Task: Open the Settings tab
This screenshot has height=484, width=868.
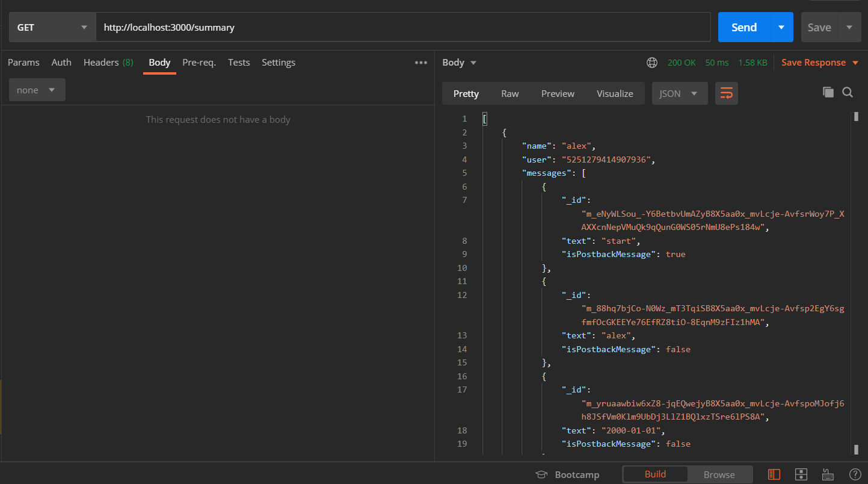Action: pyautogui.click(x=279, y=63)
